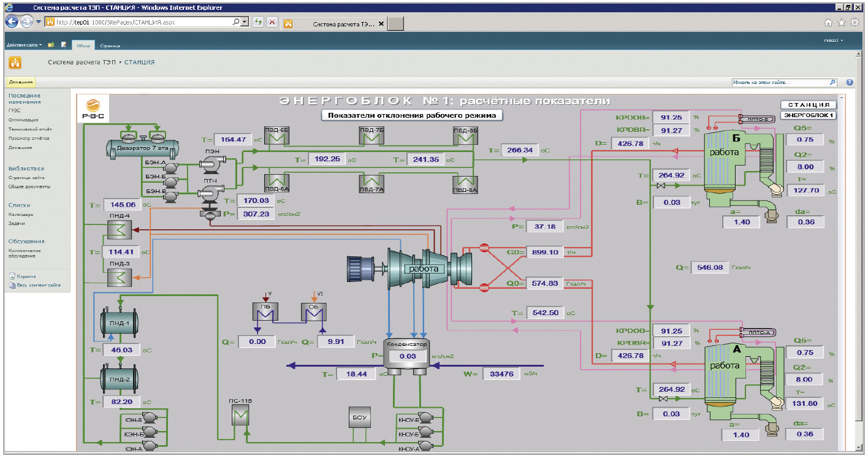This screenshot has height=458, width=868.
Task: Open the SharePoint help icon
Action: point(850,82)
